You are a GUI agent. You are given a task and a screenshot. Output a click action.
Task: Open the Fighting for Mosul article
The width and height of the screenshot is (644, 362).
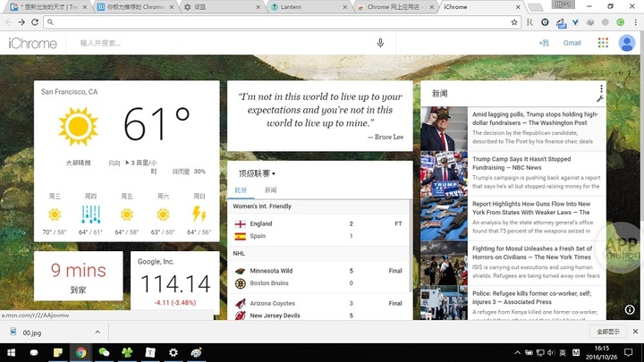click(x=532, y=253)
